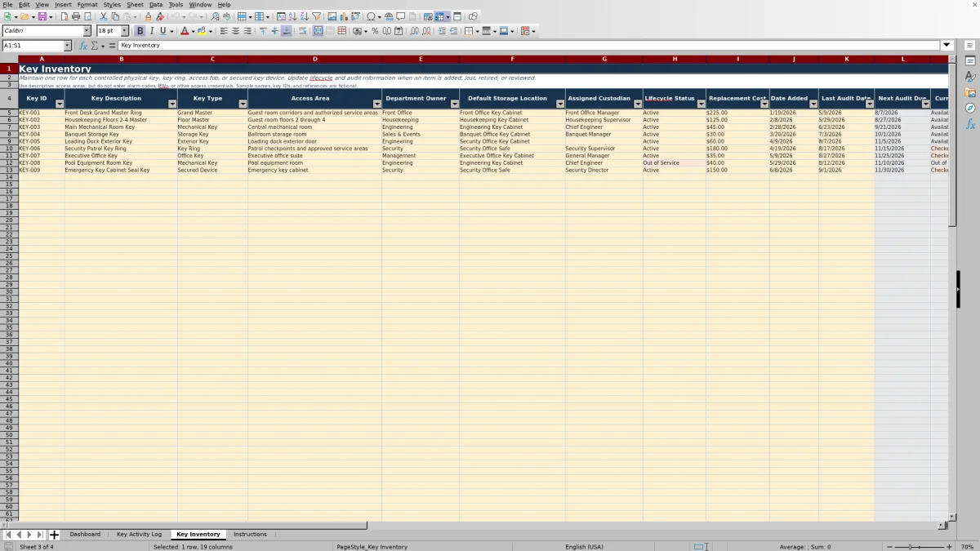Click the yellow background highlight color swatch
This screenshot has height=551, width=980.
(201, 31)
